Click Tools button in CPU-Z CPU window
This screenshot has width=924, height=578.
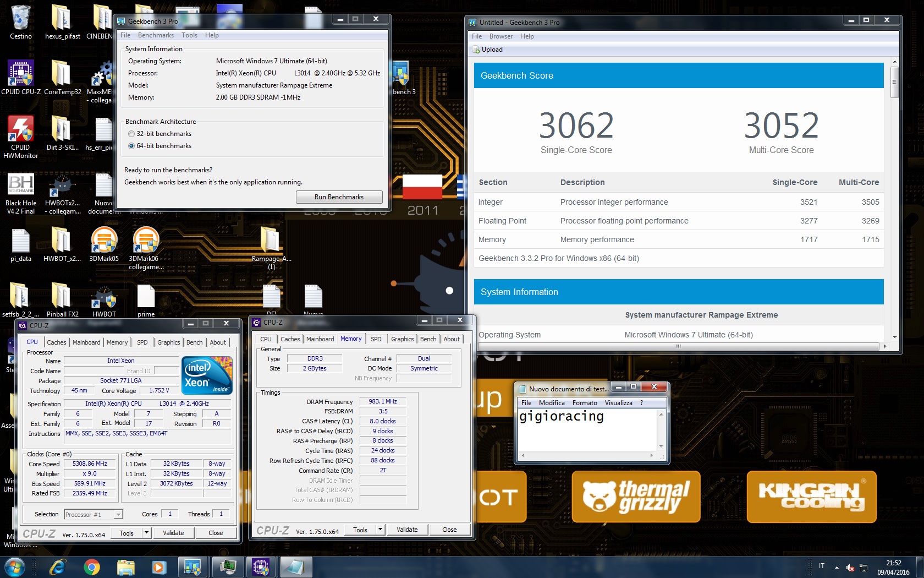tap(127, 533)
